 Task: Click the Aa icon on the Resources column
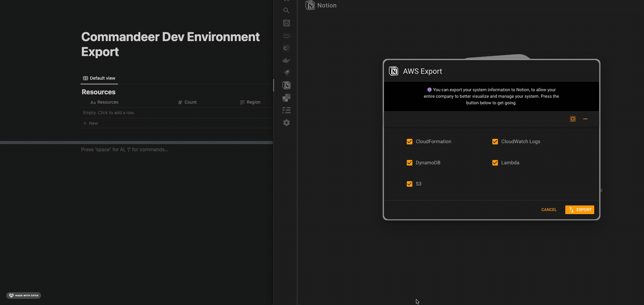click(x=93, y=102)
